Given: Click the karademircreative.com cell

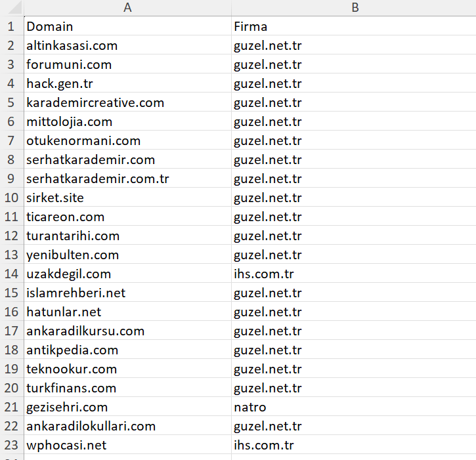Looking at the screenshot, I should [127, 102].
